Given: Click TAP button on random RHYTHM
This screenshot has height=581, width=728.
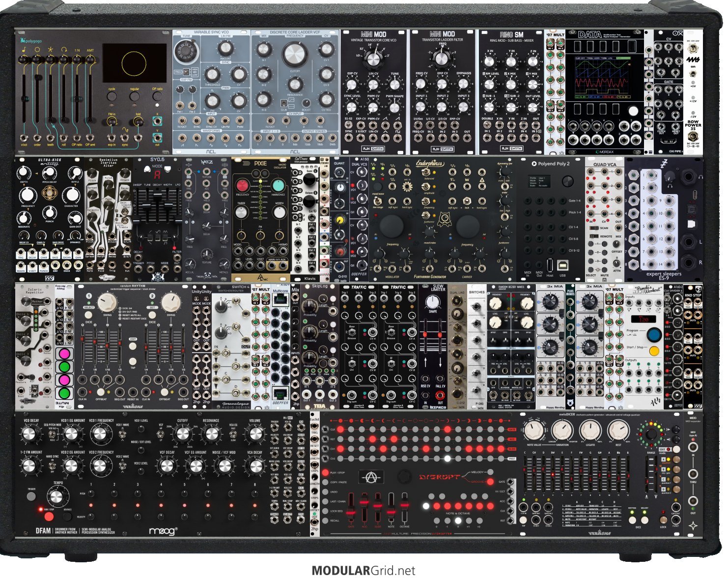Looking at the screenshot, I should coord(133,362).
